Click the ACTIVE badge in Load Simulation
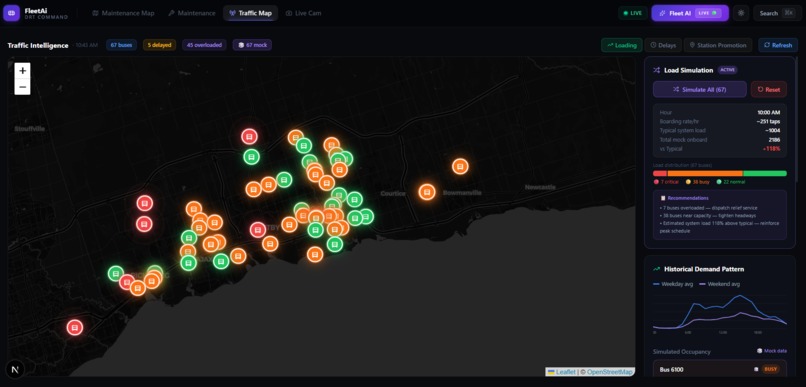The width and height of the screenshot is (806, 387). point(727,70)
